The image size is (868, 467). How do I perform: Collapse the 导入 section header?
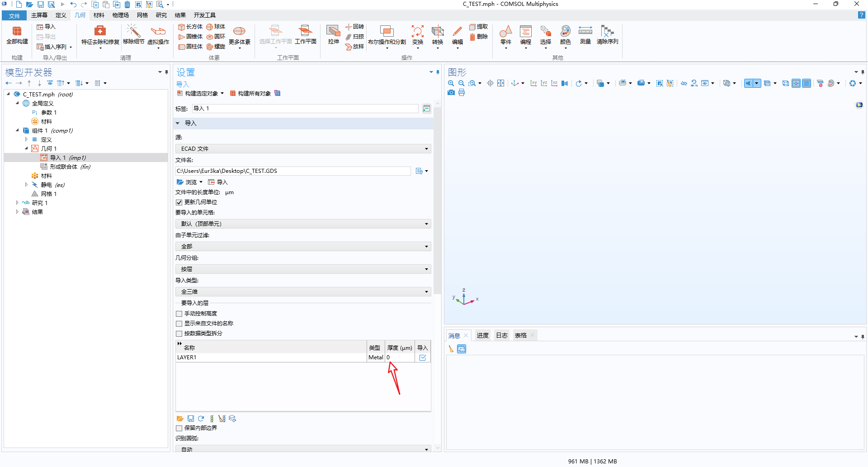point(178,123)
